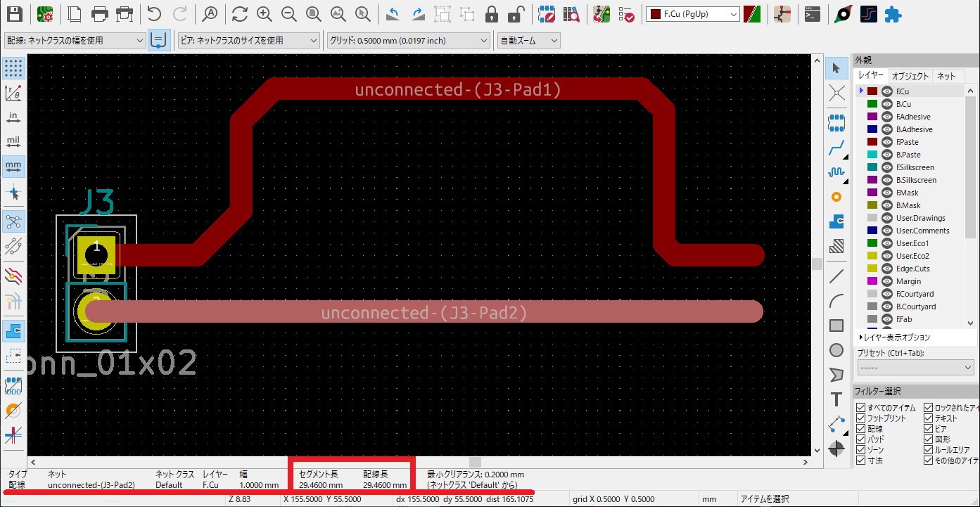This screenshot has width=980, height=509.
Task: Run the design rules checker
Action: coord(627,13)
